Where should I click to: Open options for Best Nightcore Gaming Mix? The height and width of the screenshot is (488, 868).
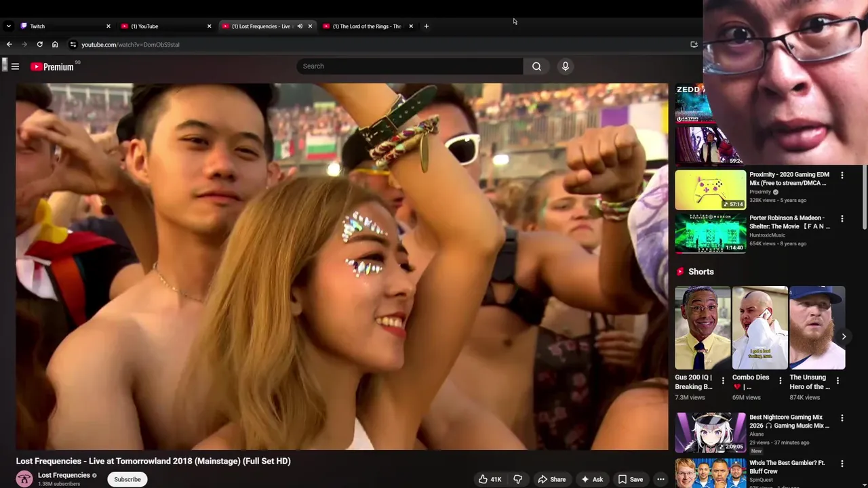842,418
